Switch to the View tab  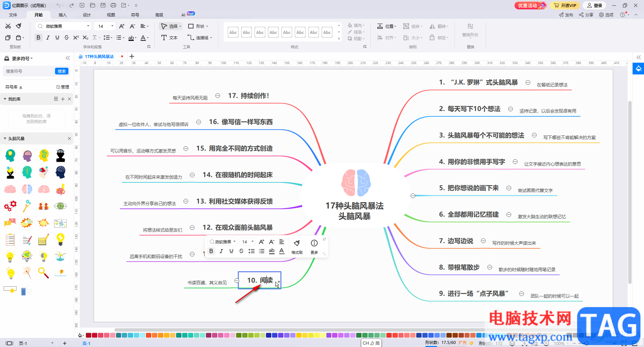(111, 15)
